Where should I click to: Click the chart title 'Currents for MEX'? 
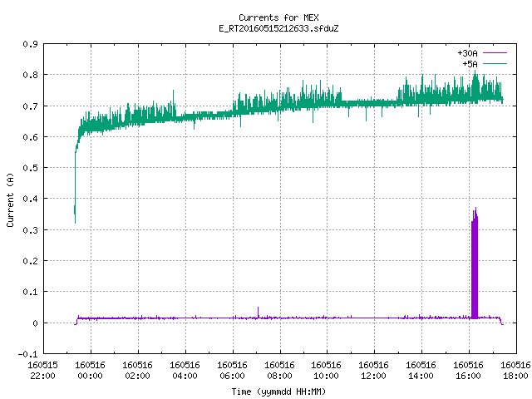[278, 17]
